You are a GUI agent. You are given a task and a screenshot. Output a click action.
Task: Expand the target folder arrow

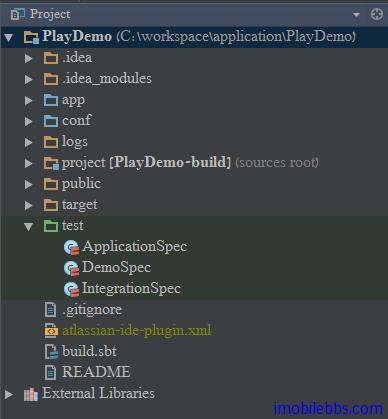[x=29, y=205]
